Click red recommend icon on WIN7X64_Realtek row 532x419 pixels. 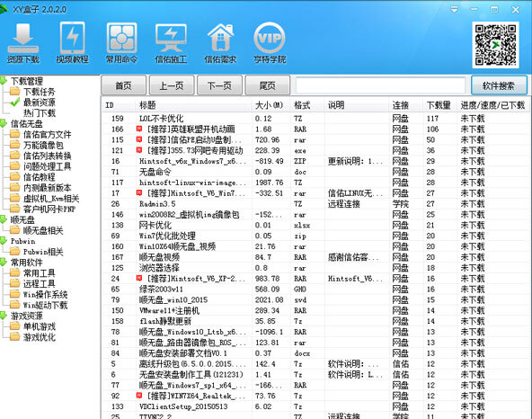pos(139,396)
